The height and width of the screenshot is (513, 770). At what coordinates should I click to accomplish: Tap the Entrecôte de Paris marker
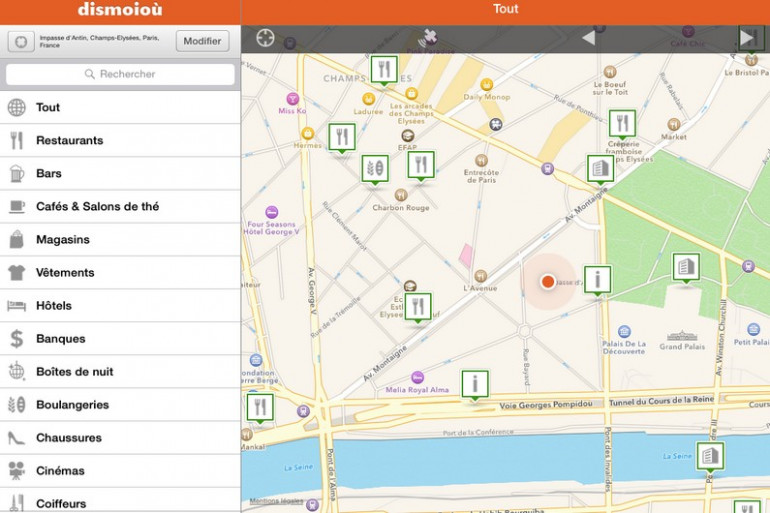(481, 161)
